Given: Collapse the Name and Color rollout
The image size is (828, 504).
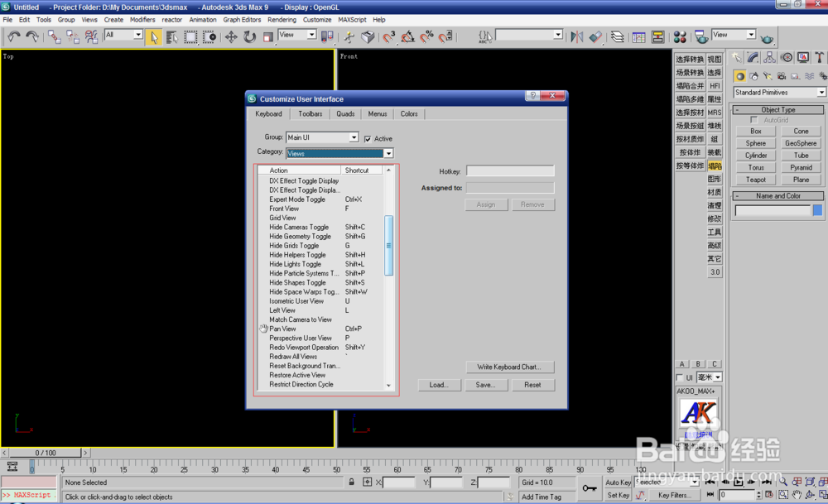Looking at the screenshot, I should click(x=777, y=196).
